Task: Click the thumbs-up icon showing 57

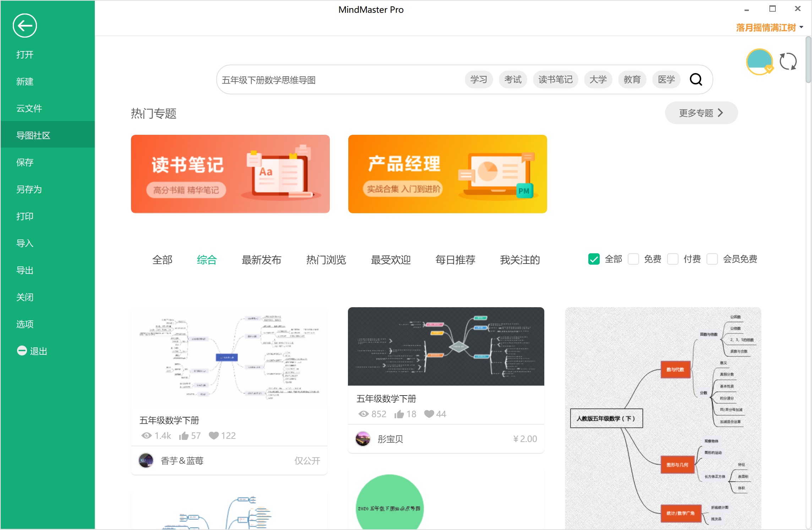Action: pos(184,436)
